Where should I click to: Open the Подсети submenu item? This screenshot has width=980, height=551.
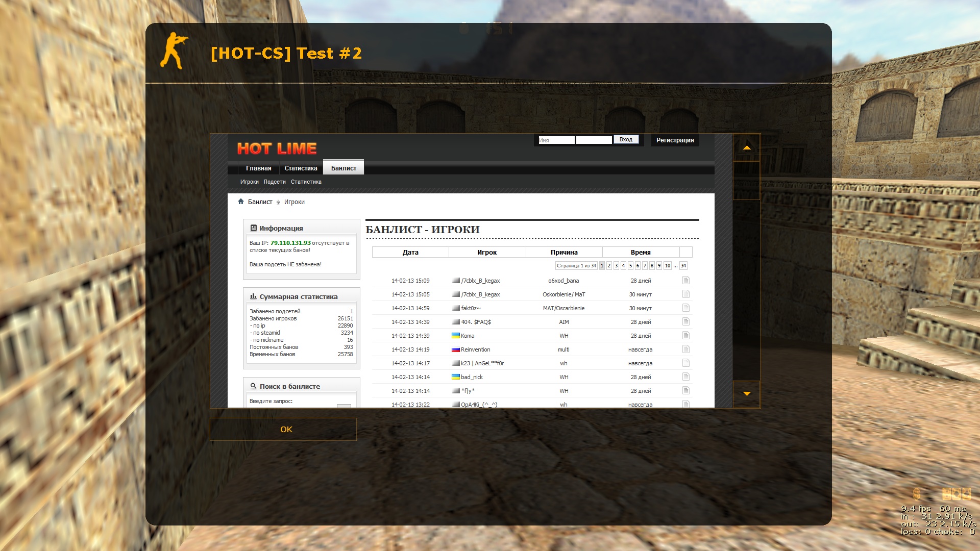click(275, 182)
